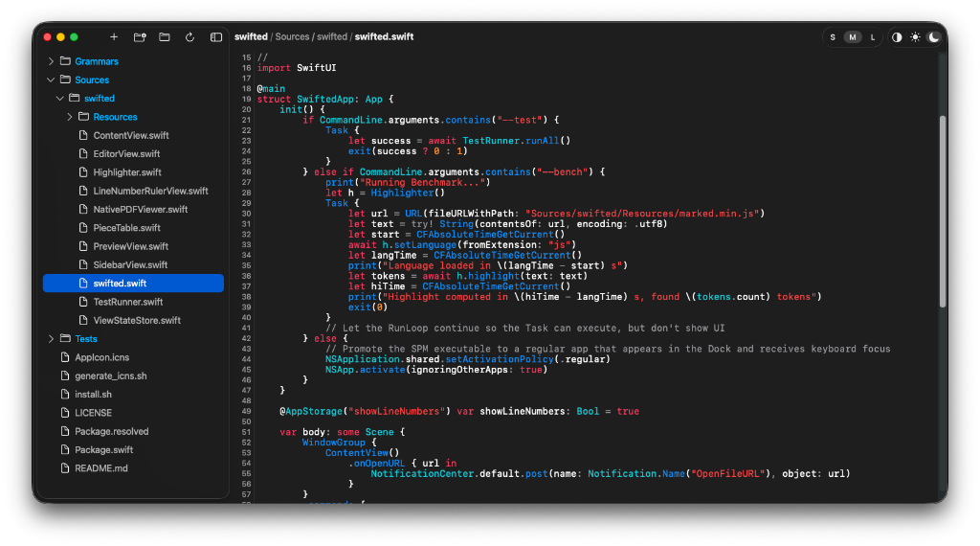Click the file icon beside README.md
Screen dimensions: 980x546
point(65,467)
